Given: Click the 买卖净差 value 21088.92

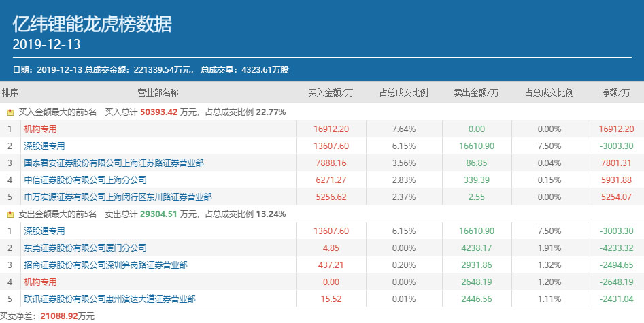Looking at the screenshot, I should [x=59, y=316].
